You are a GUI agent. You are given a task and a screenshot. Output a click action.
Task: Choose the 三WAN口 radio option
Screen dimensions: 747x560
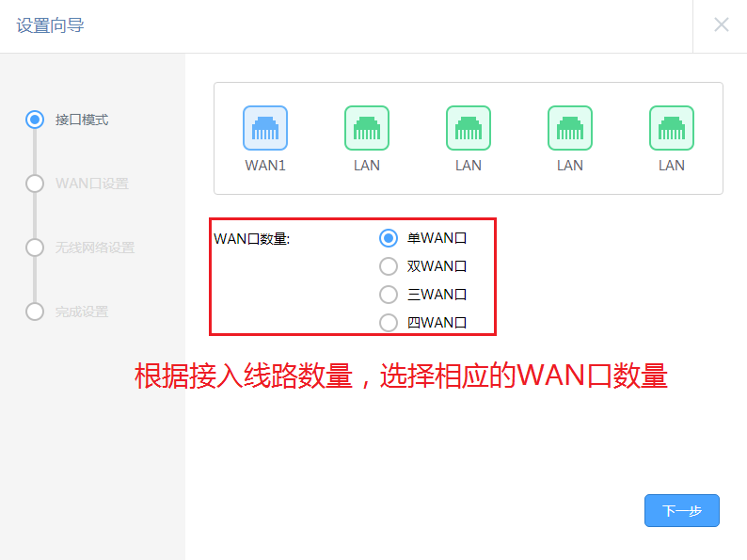tap(389, 295)
